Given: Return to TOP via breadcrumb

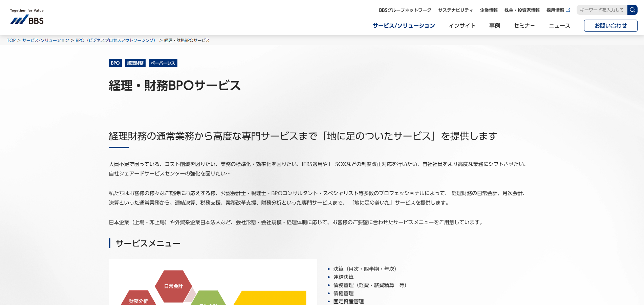Looking at the screenshot, I should coord(10,40).
